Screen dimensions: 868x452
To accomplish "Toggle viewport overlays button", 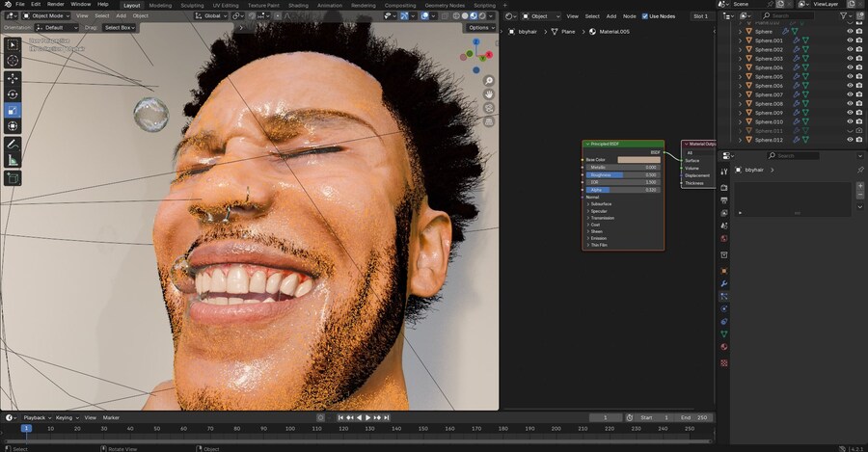I will click(424, 16).
